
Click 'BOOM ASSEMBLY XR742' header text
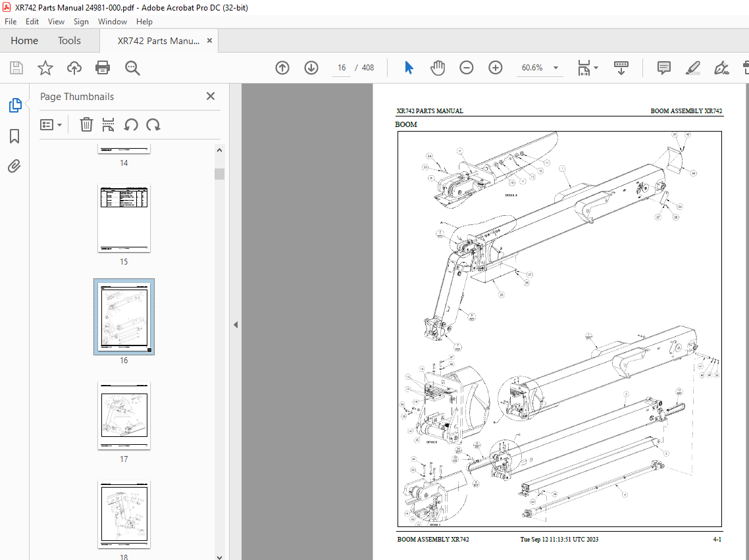(x=686, y=111)
